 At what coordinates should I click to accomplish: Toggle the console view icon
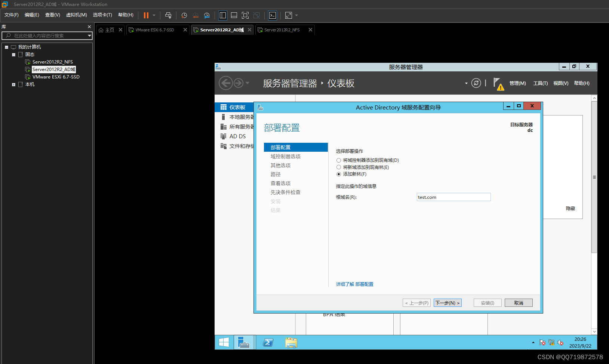click(x=273, y=15)
